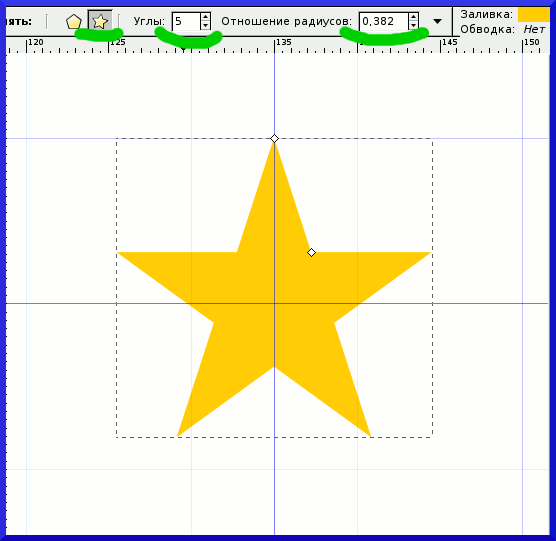
Task: Decrease Углы value with down arrow
Action: click(205, 26)
